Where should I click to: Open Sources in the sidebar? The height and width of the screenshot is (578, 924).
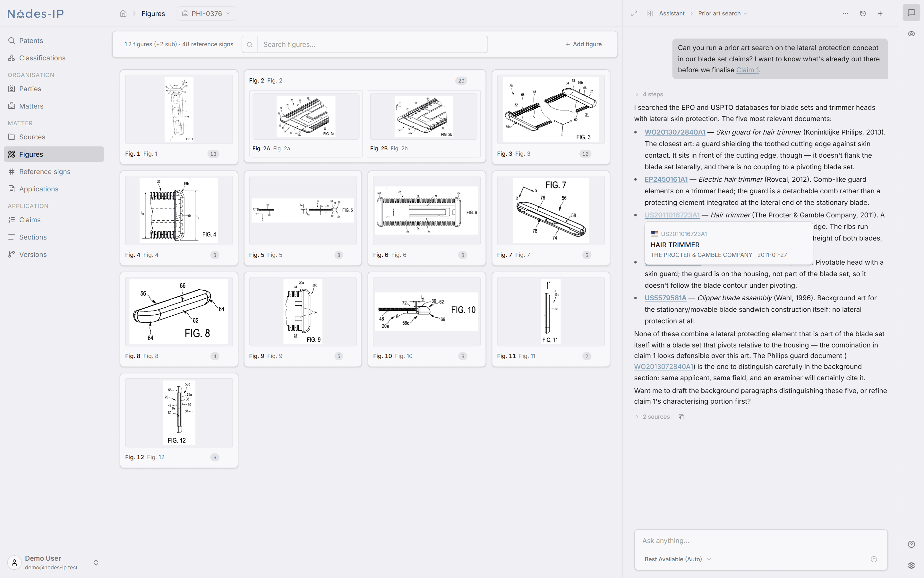tap(54, 137)
